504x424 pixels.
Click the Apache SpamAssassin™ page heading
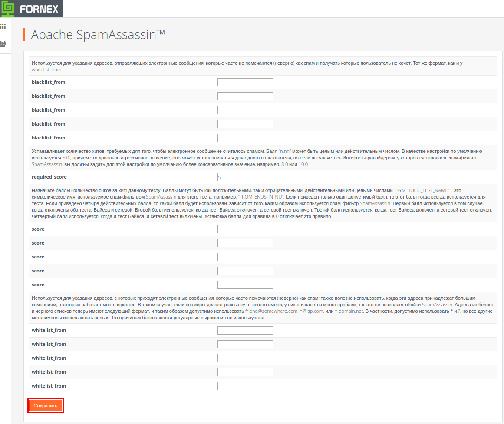coord(98,35)
